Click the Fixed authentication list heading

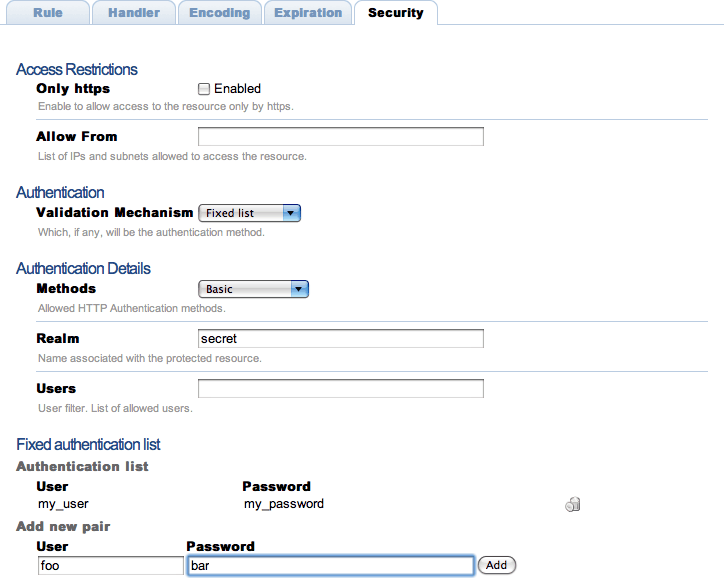pos(88,444)
